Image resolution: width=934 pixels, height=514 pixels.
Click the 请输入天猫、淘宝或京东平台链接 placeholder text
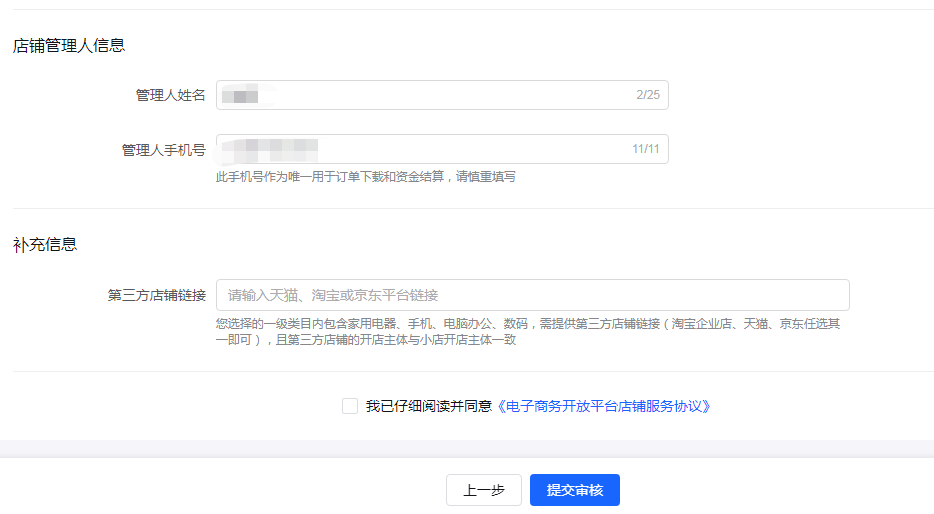[x=333, y=295]
